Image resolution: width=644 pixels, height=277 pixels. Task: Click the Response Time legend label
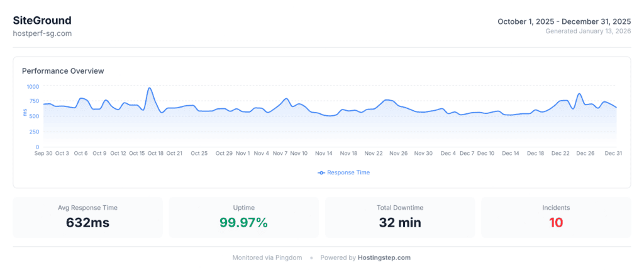point(348,172)
